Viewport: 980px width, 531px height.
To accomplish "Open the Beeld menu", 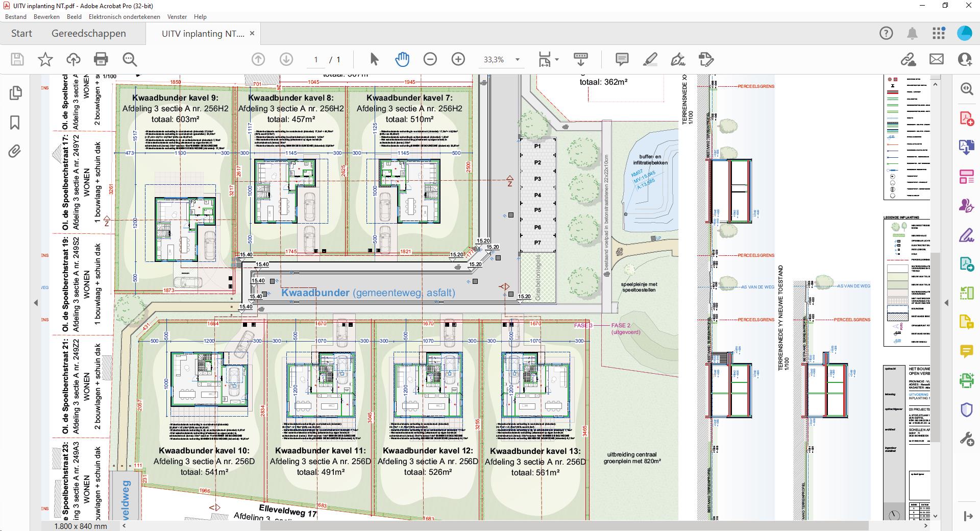I will (x=74, y=17).
